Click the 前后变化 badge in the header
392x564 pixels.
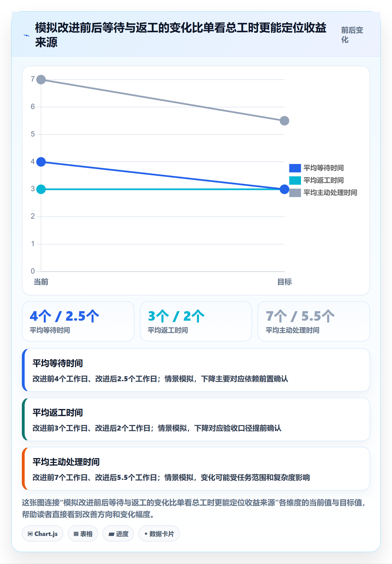click(x=352, y=35)
